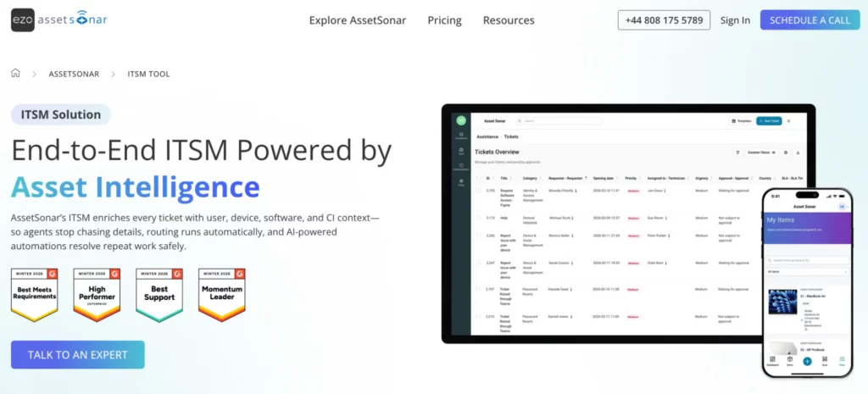Screen dimensions: 868x394
Task: Click the export download icon in Tickets Overview
Action: [x=798, y=153]
